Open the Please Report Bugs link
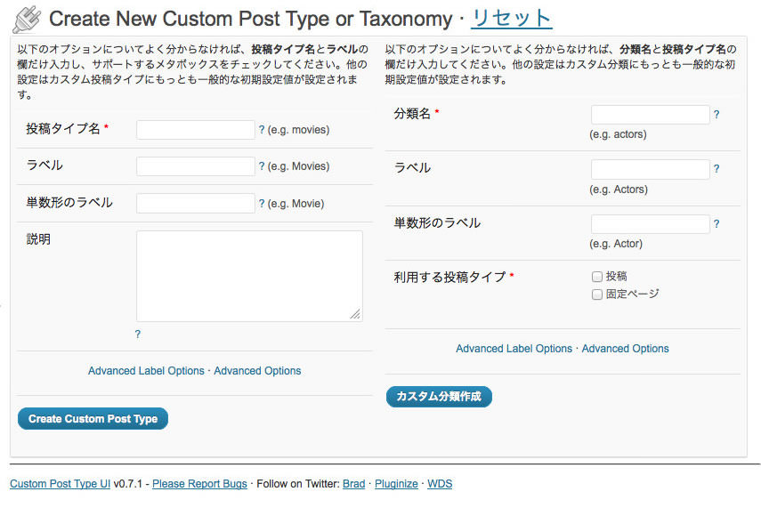Viewport: 761px width, 532px height. click(199, 483)
